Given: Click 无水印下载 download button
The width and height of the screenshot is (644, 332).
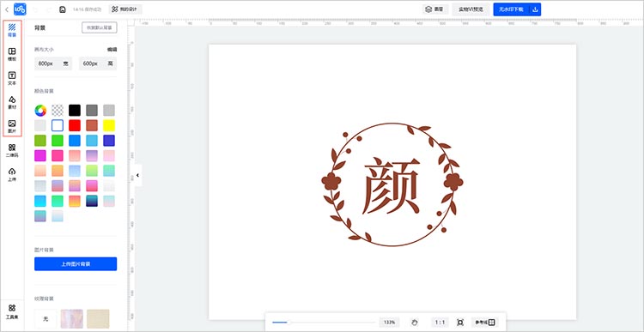Looking at the screenshot, I should point(512,9).
